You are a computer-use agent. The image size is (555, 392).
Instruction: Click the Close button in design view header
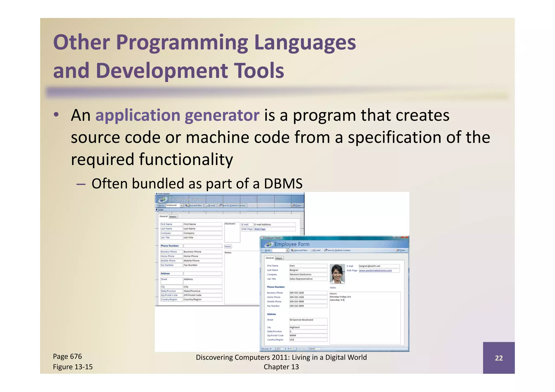[x=296, y=205]
